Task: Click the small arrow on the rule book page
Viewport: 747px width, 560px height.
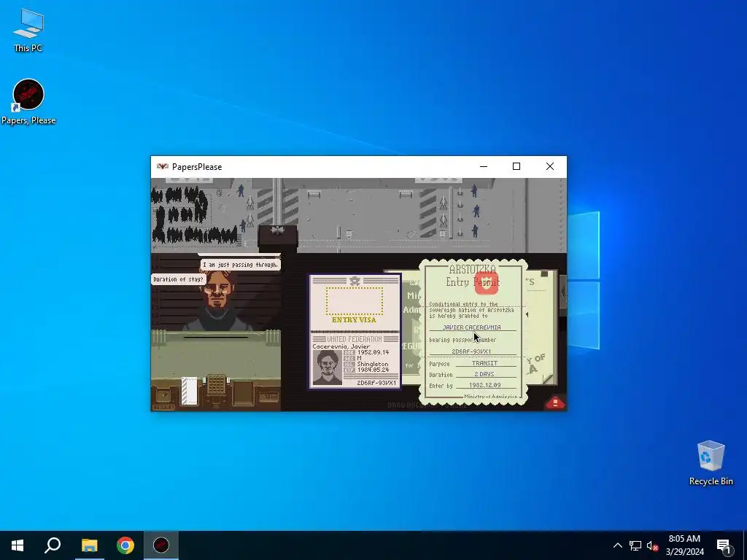Action: point(527,315)
